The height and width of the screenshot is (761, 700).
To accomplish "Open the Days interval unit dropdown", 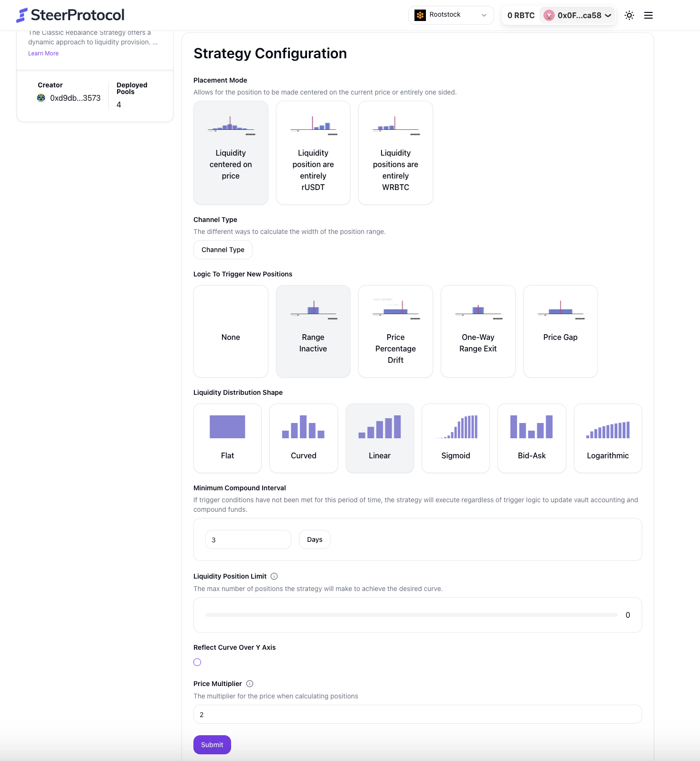I will click(x=315, y=539).
